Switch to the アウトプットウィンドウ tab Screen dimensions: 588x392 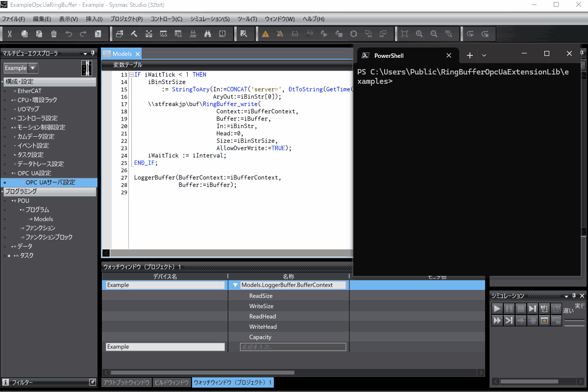pos(126,382)
